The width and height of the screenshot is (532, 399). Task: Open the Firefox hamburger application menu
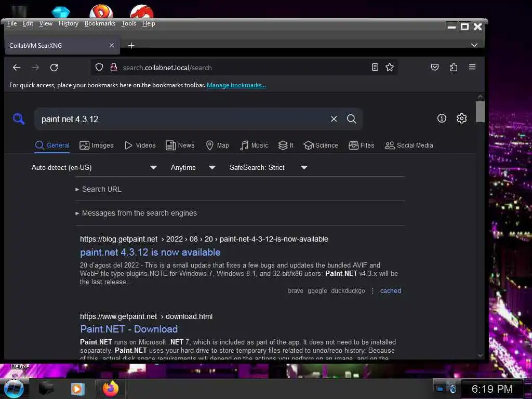(x=472, y=67)
